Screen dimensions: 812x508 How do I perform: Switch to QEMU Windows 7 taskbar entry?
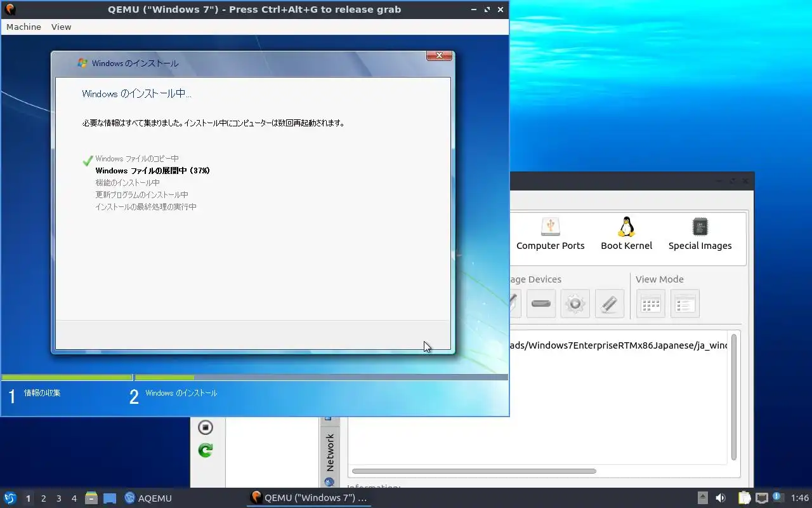pos(309,498)
